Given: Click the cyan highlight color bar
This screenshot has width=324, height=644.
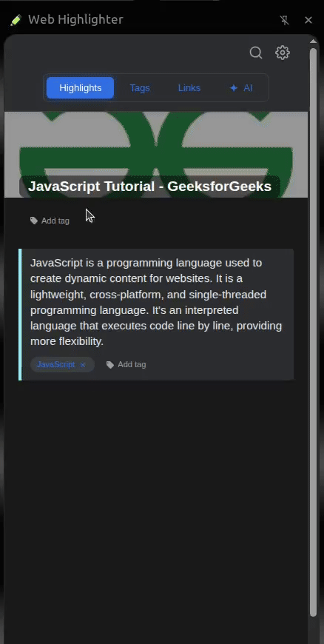Looking at the screenshot, I should tap(20, 314).
